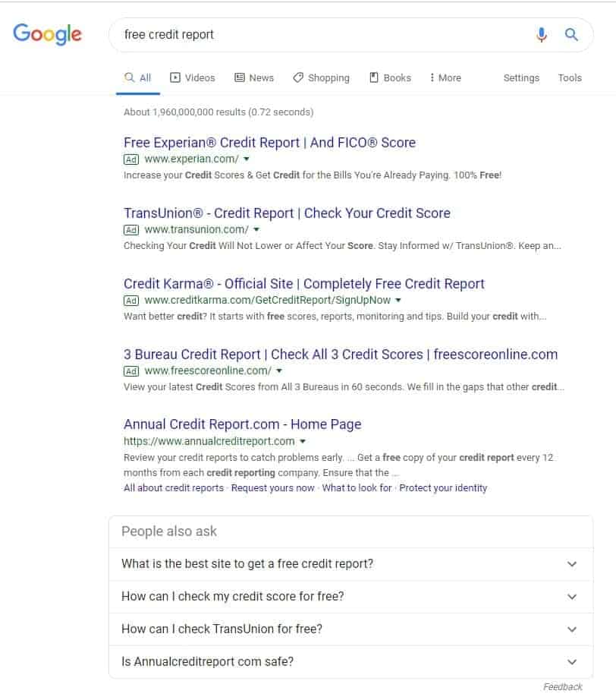
Task: Open Settings menu
Action: 521,77
